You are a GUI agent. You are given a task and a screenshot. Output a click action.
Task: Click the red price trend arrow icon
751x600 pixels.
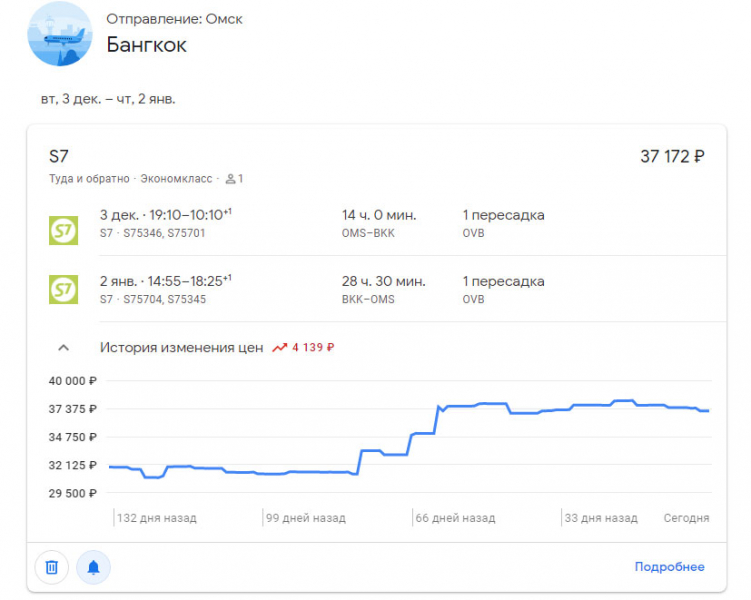pyautogui.click(x=280, y=348)
